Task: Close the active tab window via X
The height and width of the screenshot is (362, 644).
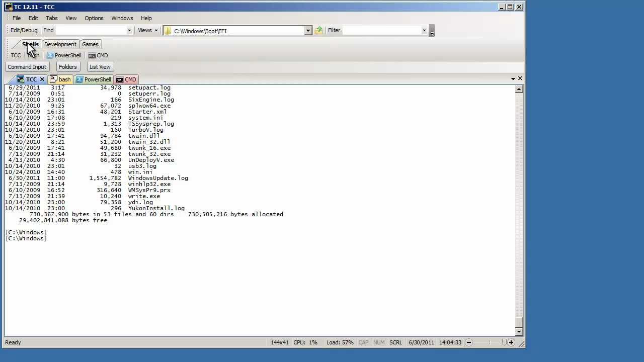Action: point(520,78)
